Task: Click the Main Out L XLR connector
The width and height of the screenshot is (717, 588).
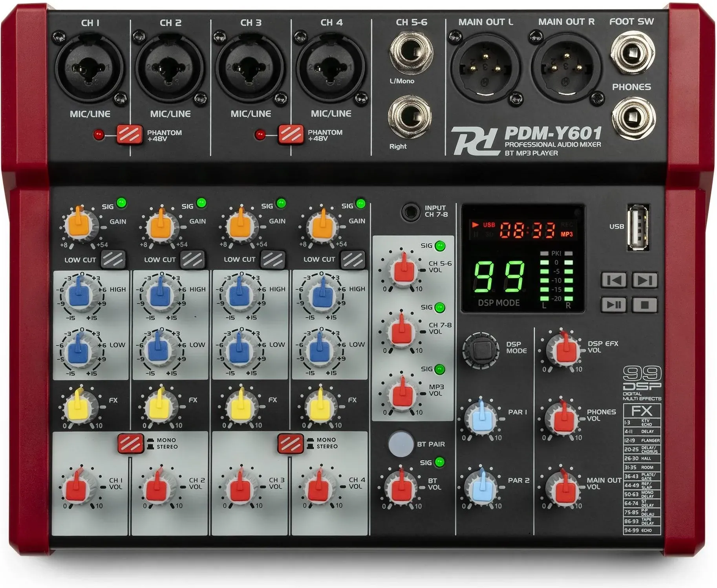Action: click(x=485, y=68)
